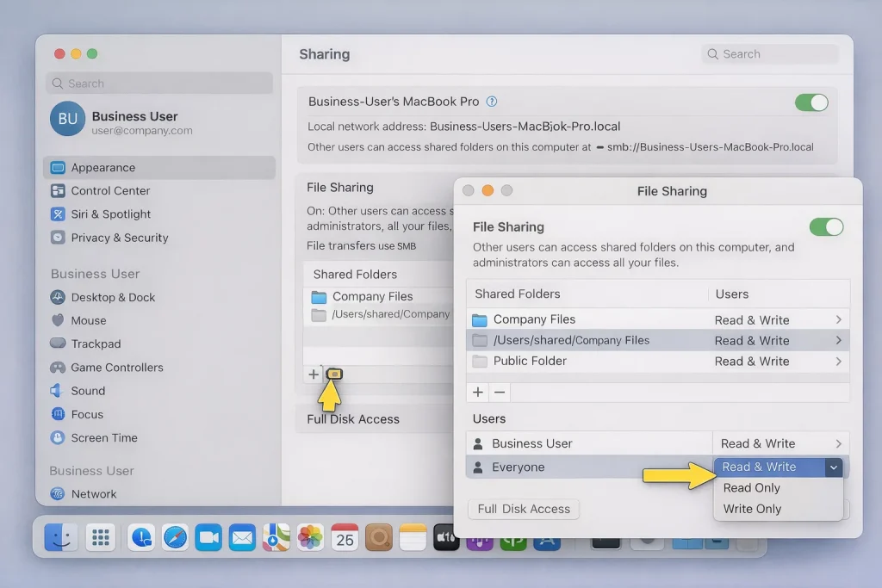Open Calendar showing 25 in the Dock
882x588 pixels.
coord(345,538)
